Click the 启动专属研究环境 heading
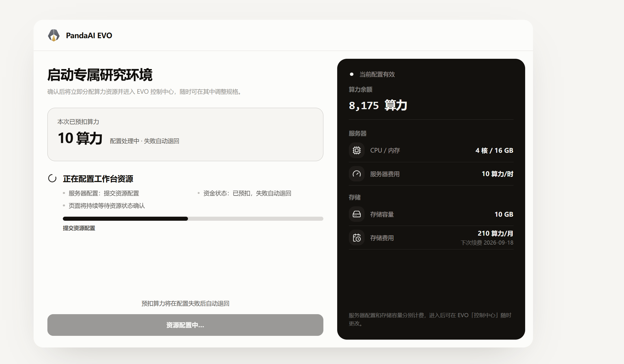 pos(100,75)
